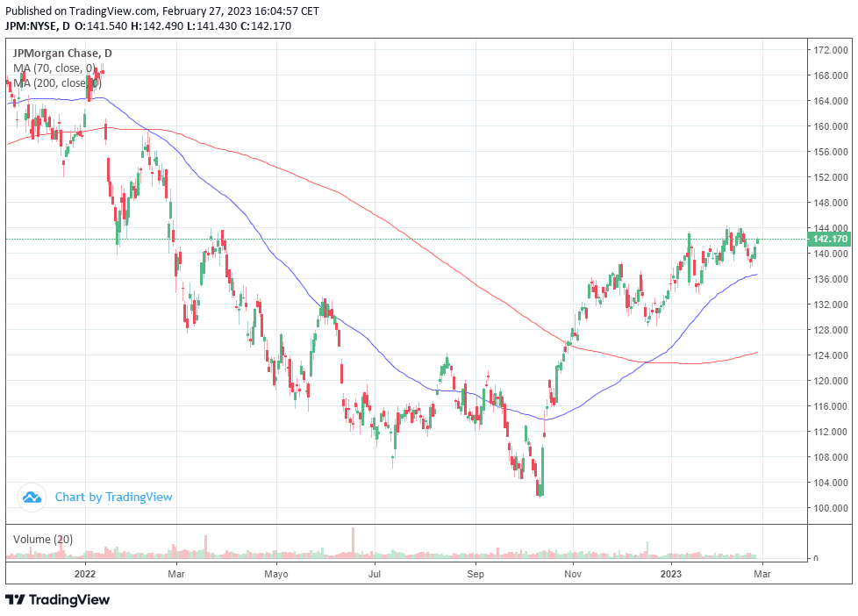This screenshot has width=858, height=616.
Task: Click the 120.000 price axis label
Action: (831, 381)
